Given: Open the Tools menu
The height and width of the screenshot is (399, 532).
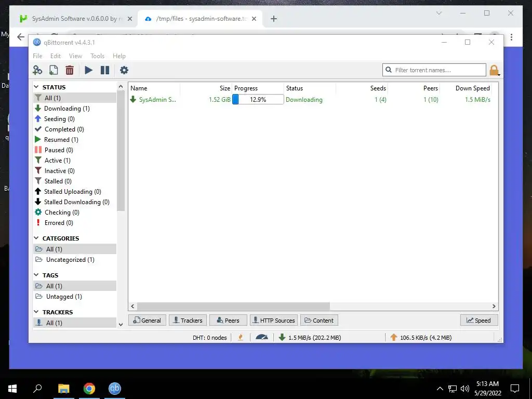Looking at the screenshot, I should coord(97,56).
